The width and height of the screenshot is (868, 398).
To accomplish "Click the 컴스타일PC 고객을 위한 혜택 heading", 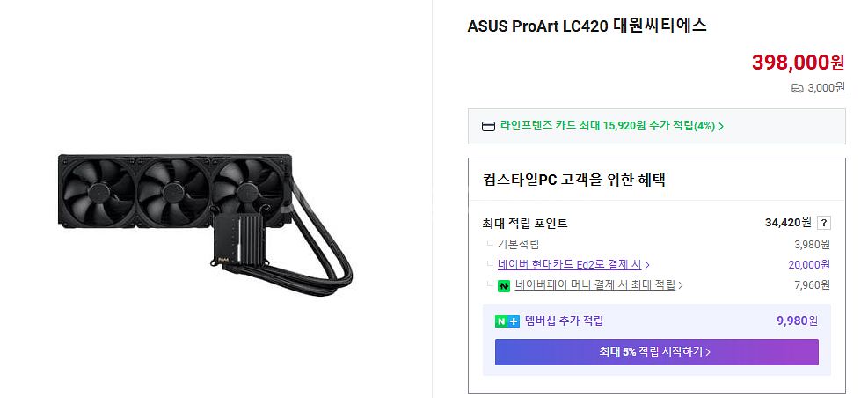I will (x=574, y=181).
